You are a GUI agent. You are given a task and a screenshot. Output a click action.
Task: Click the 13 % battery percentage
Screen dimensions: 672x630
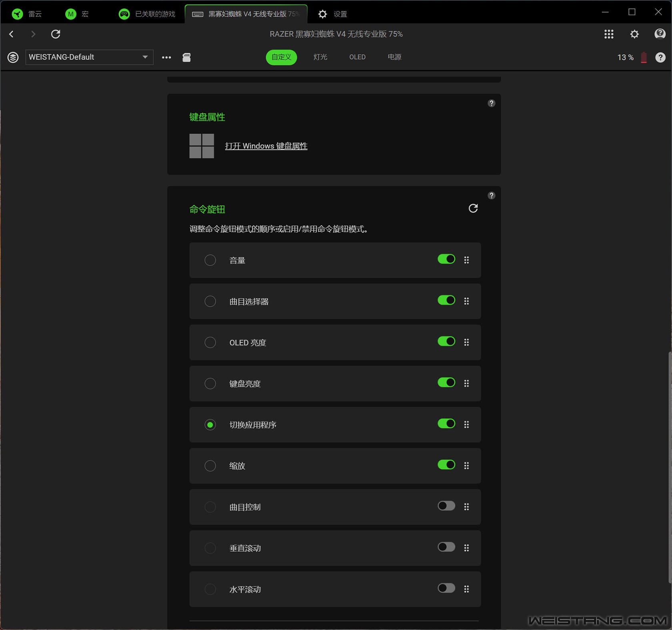pyautogui.click(x=625, y=57)
